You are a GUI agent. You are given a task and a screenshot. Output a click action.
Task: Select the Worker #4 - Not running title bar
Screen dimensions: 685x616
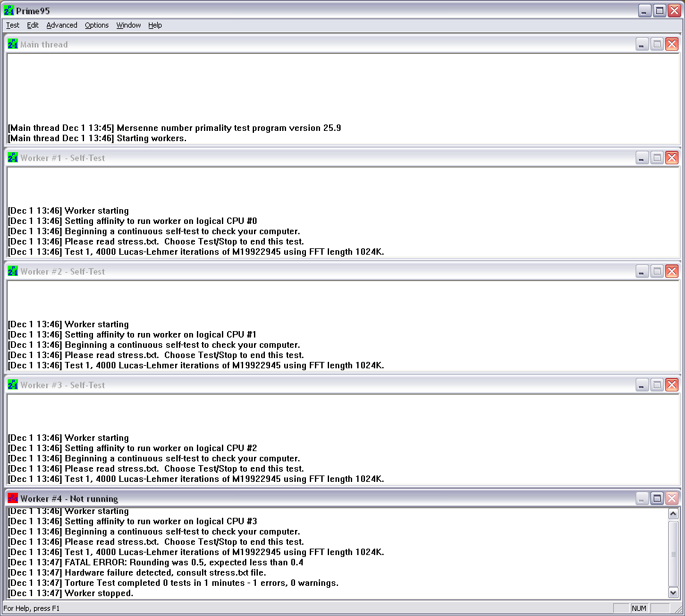(x=342, y=499)
